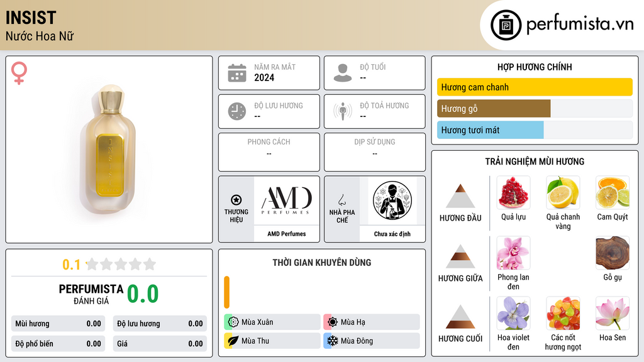Click the perfumer illustration above Chưa xác định
Image resolution: width=644 pixels, height=362 pixels.
(x=392, y=200)
